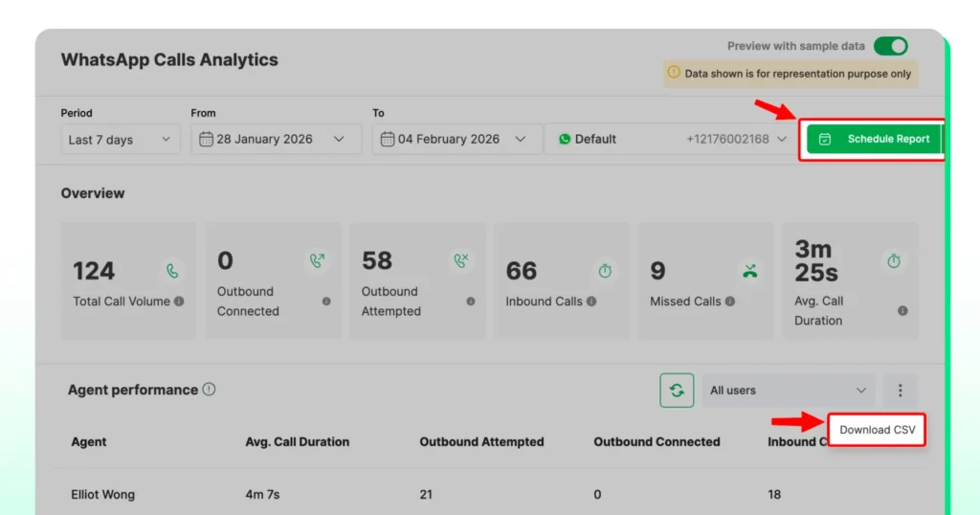Expand the Default phone number selector
The height and width of the screenshot is (515, 980).
pos(671,140)
